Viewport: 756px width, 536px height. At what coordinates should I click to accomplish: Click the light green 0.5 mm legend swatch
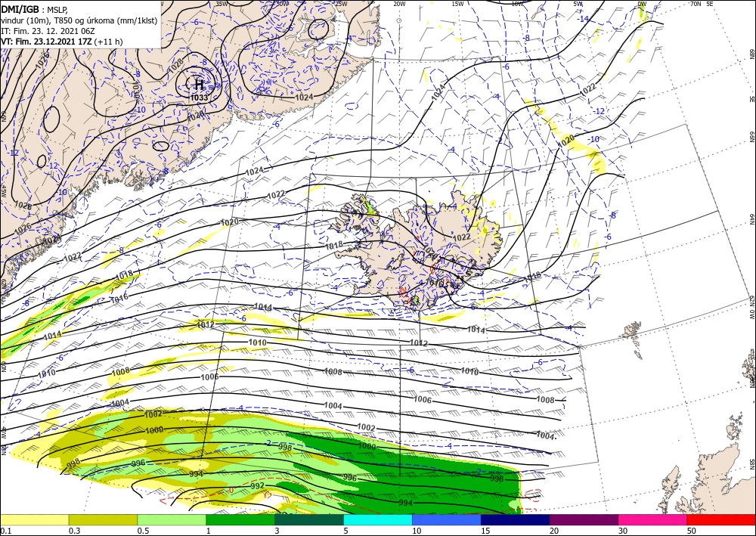(172, 519)
